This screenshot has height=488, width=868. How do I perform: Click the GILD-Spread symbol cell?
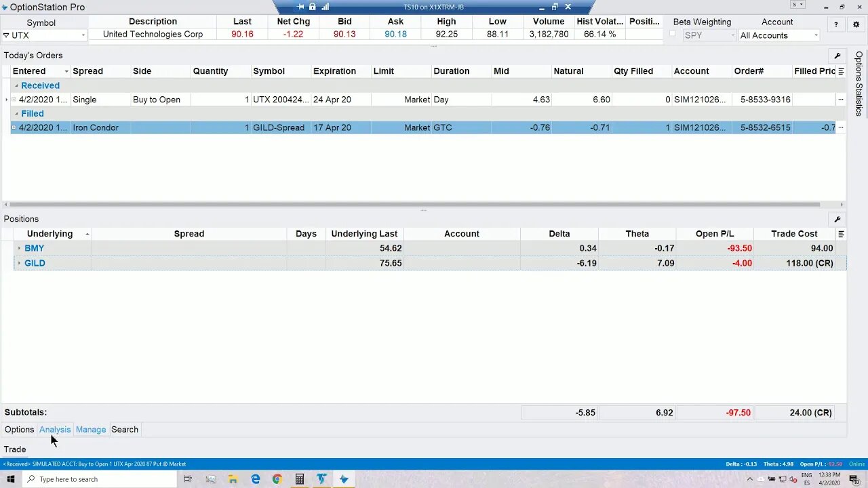pyautogui.click(x=281, y=127)
